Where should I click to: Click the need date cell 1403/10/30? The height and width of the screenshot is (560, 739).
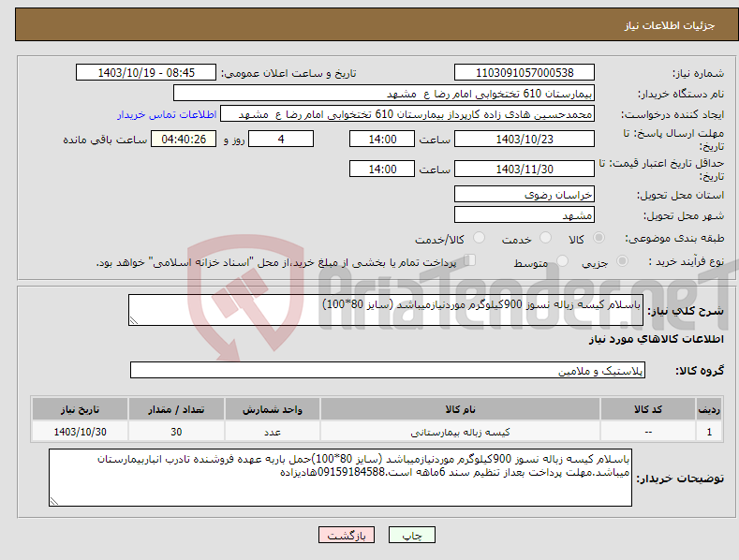(81, 432)
